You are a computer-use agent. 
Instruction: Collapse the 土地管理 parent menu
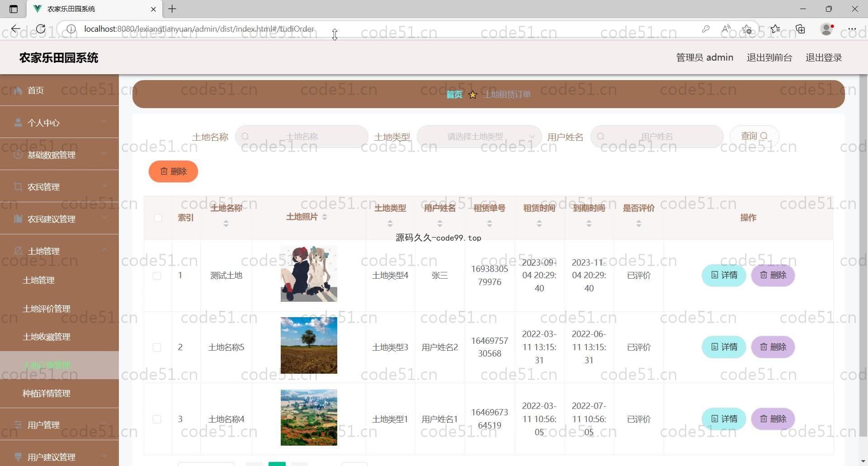tap(59, 251)
